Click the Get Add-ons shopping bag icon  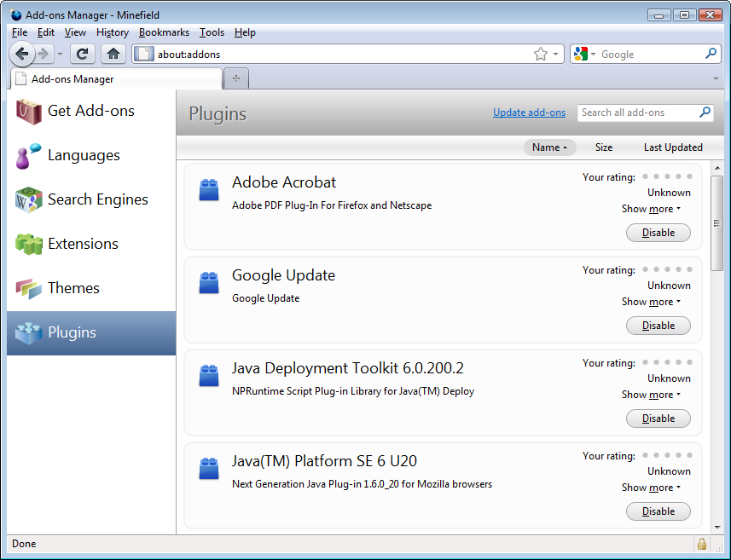28,112
